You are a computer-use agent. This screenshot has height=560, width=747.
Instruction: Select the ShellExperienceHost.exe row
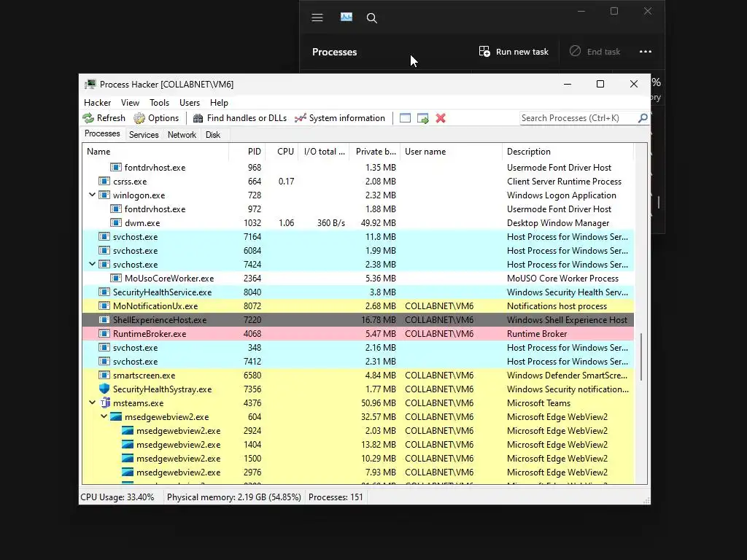click(358, 320)
